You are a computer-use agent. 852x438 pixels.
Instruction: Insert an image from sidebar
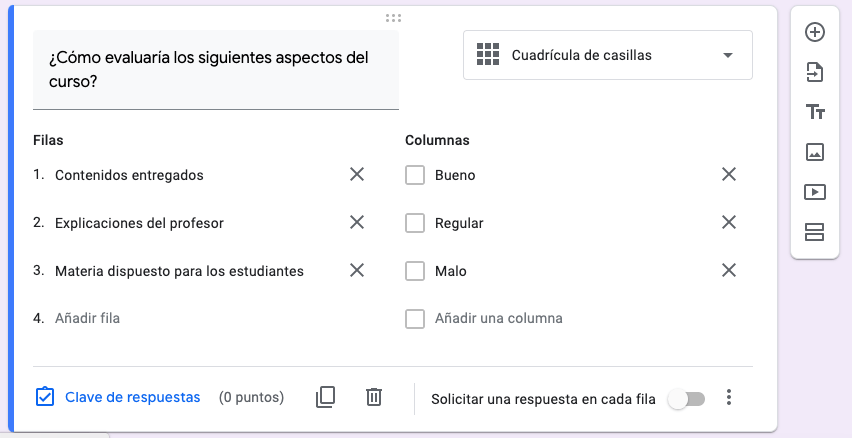click(815, 152)
